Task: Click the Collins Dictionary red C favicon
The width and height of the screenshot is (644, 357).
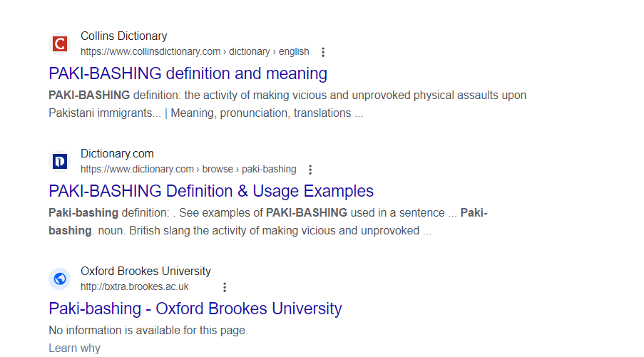Action: coord(60,44)
